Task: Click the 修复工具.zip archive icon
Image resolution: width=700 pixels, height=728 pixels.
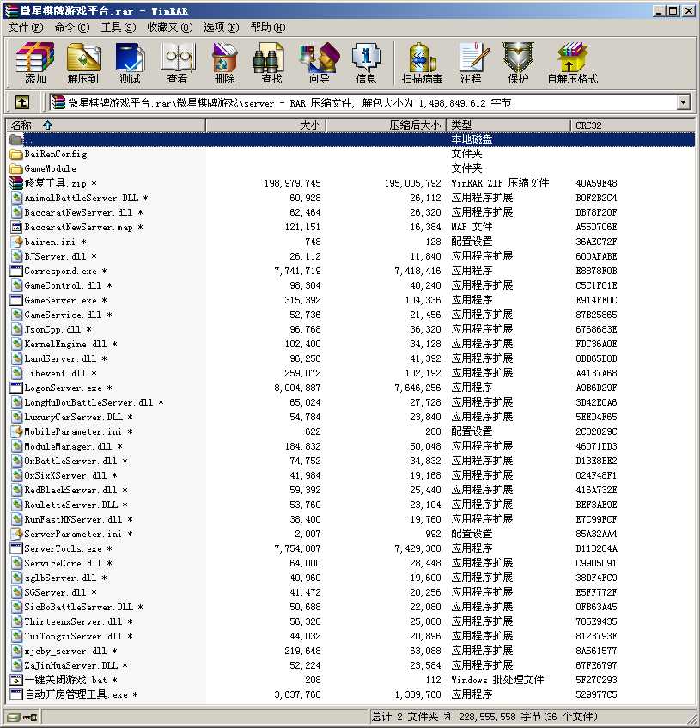Action: pos(16,183)
